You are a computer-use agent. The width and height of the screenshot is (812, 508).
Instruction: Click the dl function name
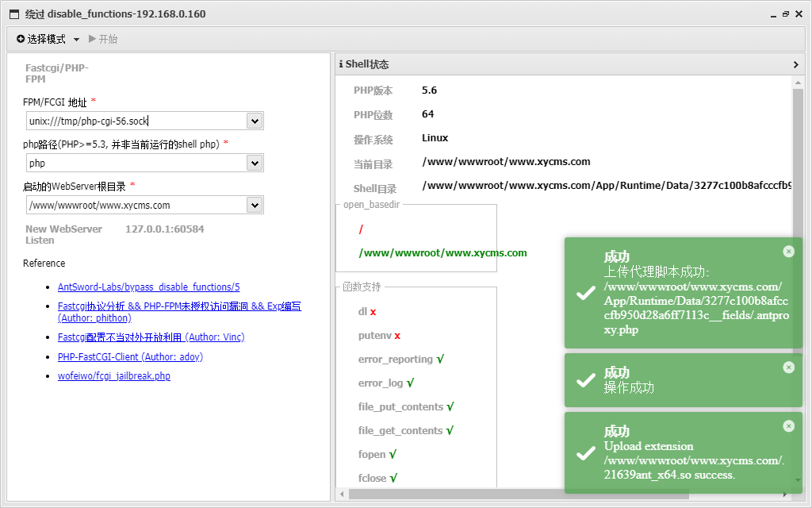pyautogui.click(x=362, y=311)
